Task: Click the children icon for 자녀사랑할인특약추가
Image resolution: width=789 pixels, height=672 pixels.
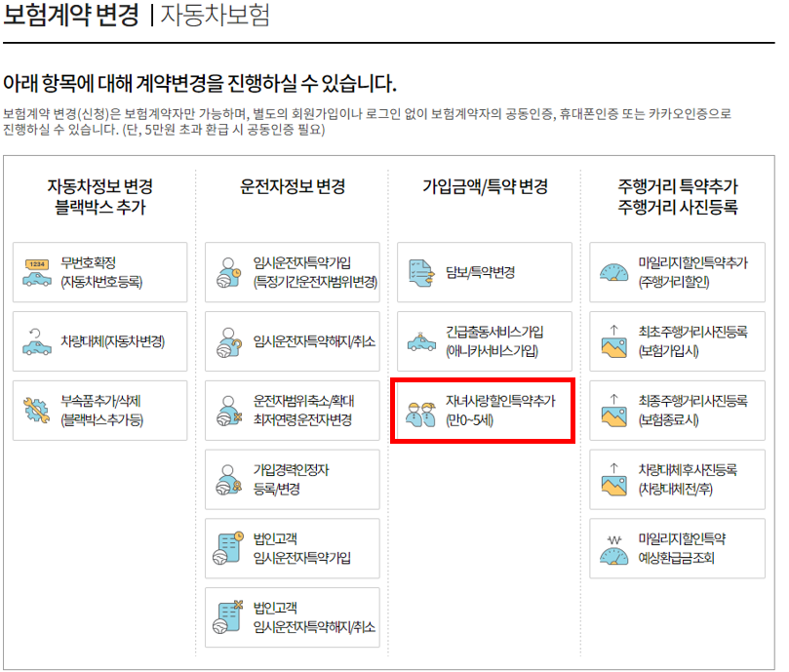Action: click(420, 415)
